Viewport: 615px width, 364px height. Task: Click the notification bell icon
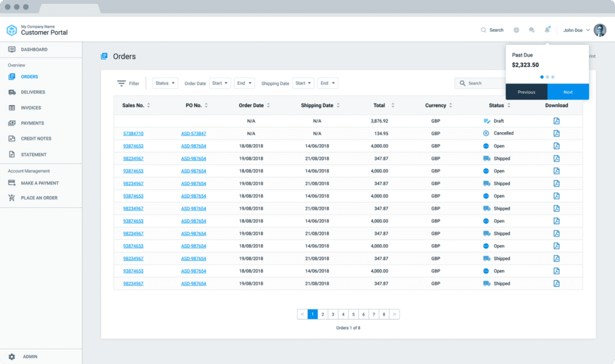pyautogui.click(x=547, y=30)
